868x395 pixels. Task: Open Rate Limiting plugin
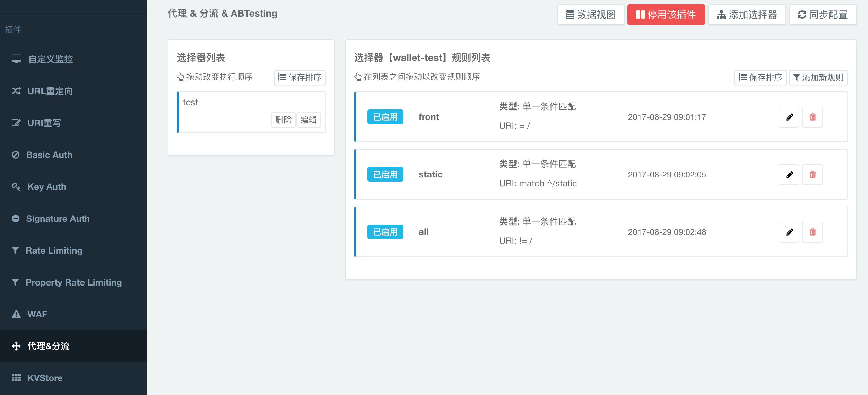pyautogui.click(x=73, y=250)
